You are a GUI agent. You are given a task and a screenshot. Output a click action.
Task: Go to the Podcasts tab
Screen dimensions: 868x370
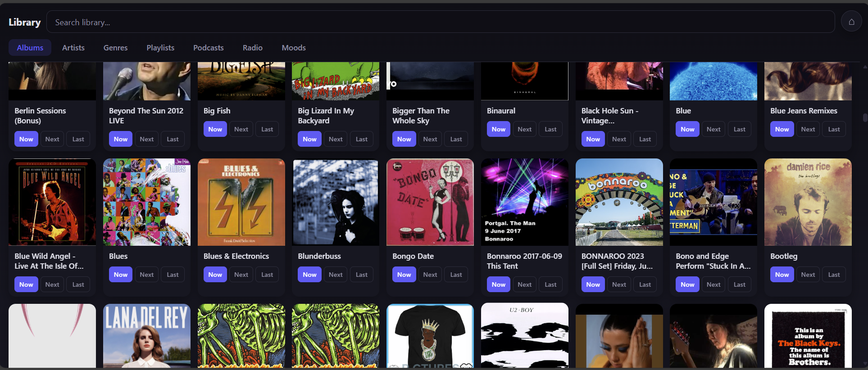209,48
